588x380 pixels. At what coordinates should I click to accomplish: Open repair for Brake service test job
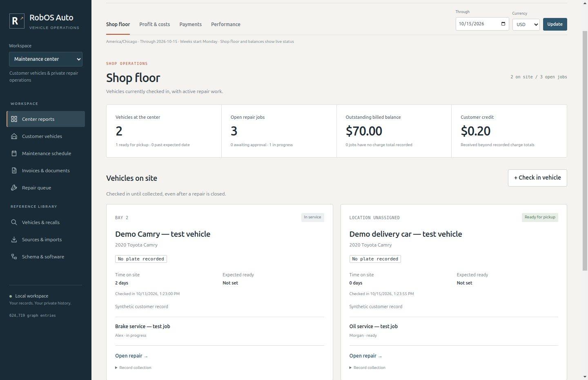131,356
